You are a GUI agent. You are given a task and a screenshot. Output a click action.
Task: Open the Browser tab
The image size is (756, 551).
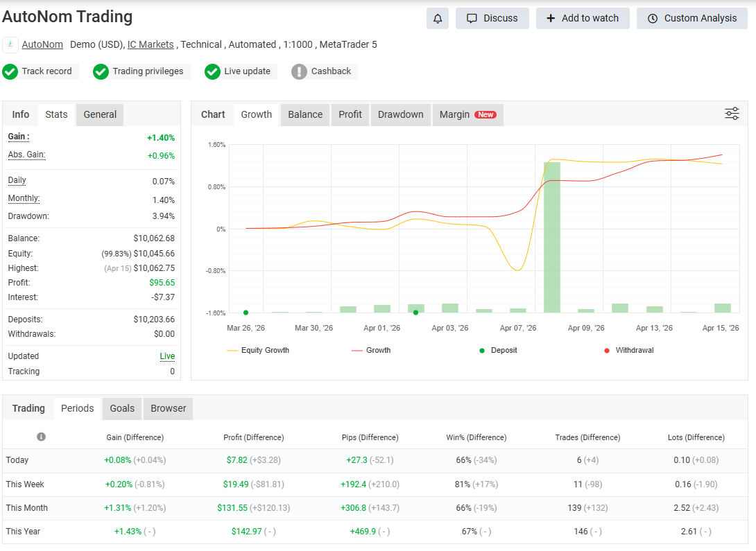pyautogui.click(x=167, y=408)
